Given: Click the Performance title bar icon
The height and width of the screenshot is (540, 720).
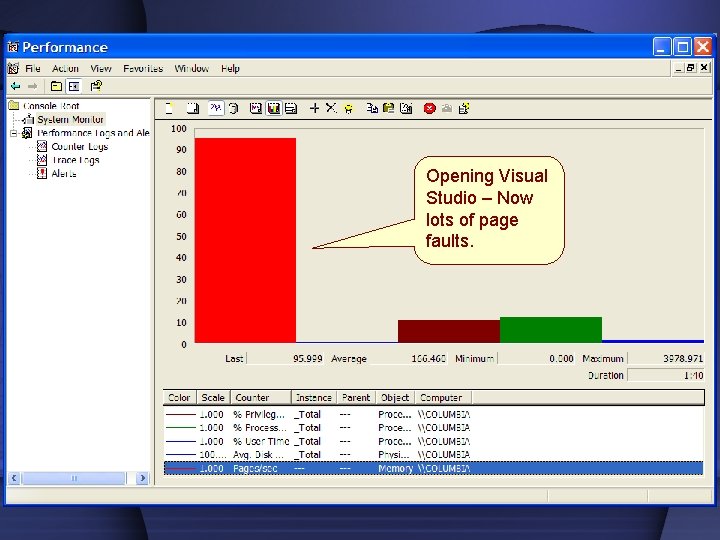Looking at the screenshot, I should tap(13, 47).
